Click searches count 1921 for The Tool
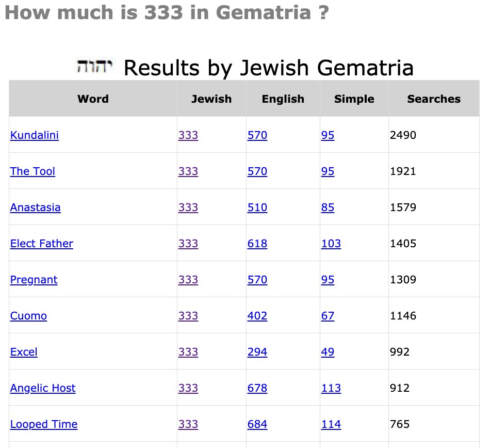Screen dimensions: 490x448 click(403, 171)
